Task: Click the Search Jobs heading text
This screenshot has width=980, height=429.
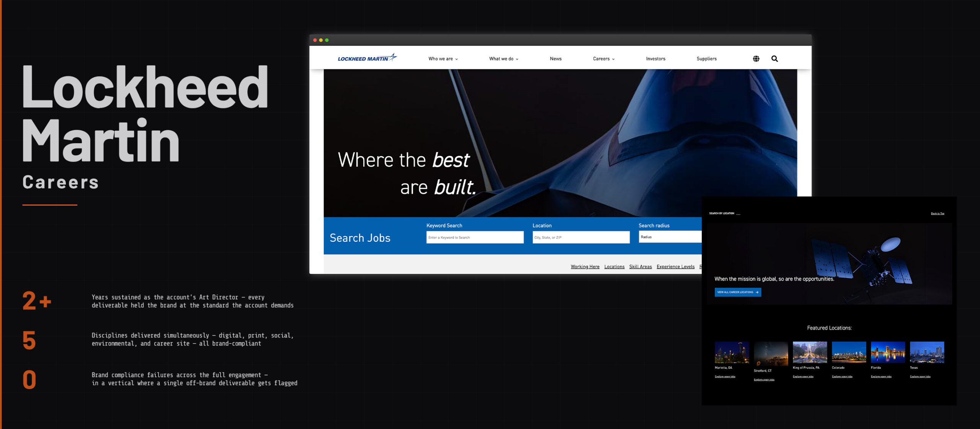Action: coord(360,238)
